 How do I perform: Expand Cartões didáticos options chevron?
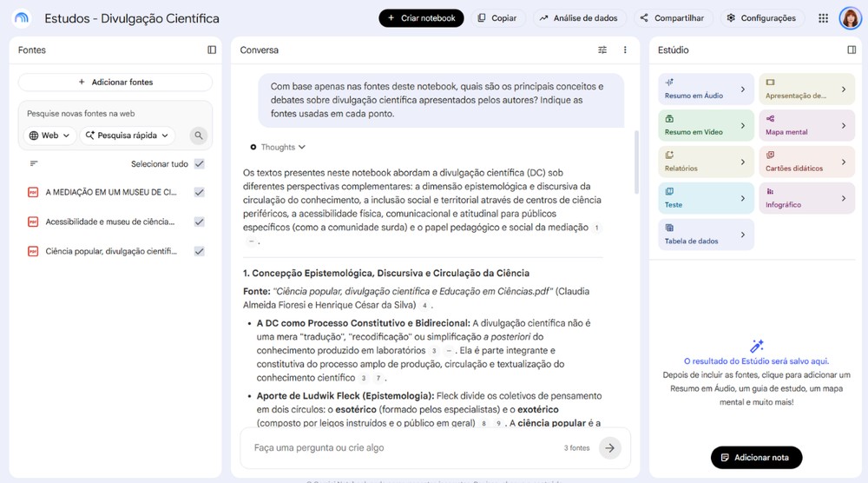click(x=844, y=162)
